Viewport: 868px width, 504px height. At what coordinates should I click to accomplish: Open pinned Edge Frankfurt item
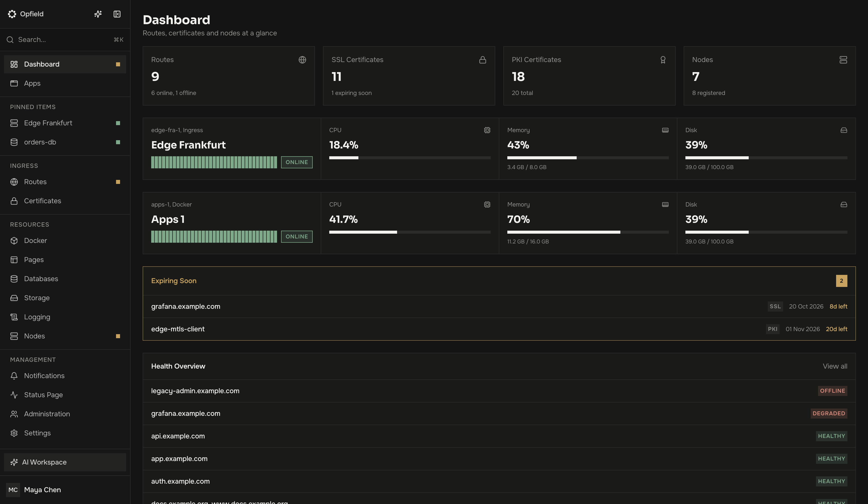tap(65, 123)
